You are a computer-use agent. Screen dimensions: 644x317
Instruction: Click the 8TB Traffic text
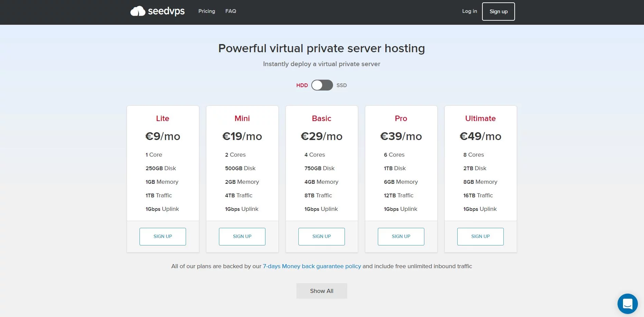pyautogui.click(x=318, y=195)
